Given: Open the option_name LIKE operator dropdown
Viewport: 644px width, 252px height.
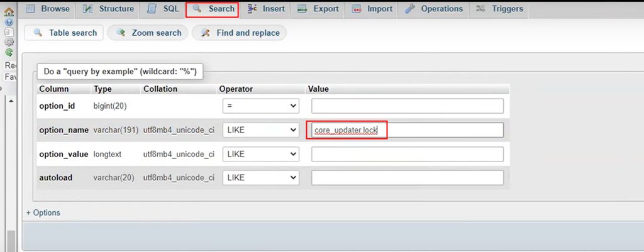Looking at the screenshot, I should click(x=261, y=130).
